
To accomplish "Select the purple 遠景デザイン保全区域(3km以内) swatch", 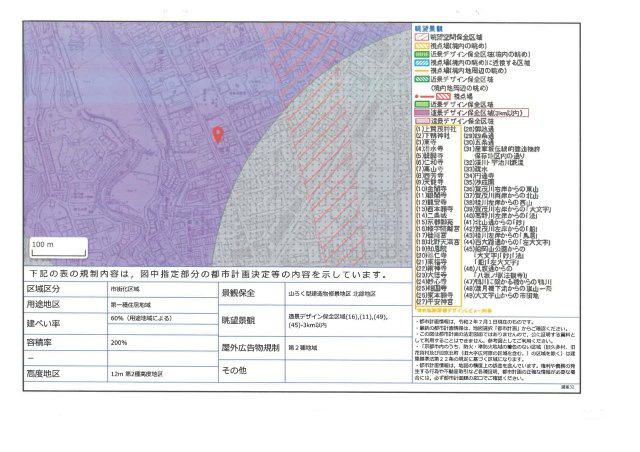I will [x=422, y=113].
